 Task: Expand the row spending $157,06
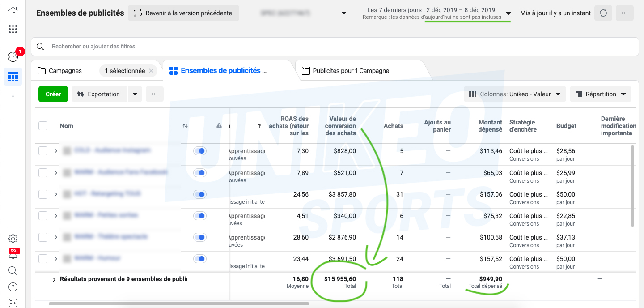[x=56, y=194]
